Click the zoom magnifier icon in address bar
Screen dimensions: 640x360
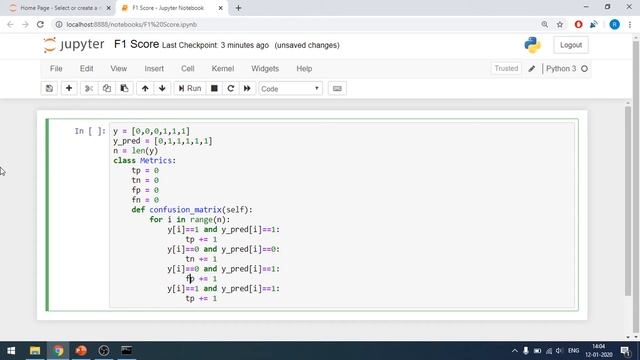pos(544,24)
